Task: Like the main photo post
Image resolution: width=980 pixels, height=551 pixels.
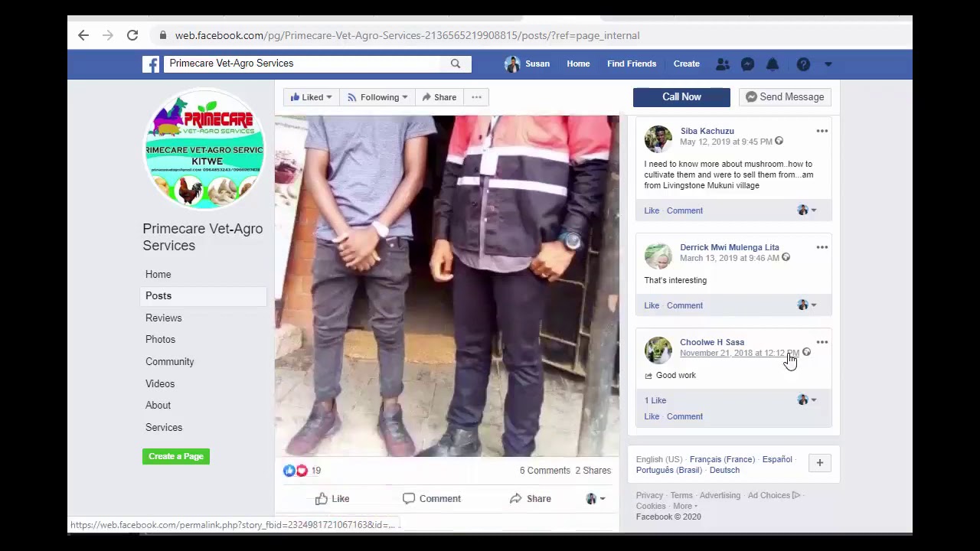Action: click(x=332, y=499)
